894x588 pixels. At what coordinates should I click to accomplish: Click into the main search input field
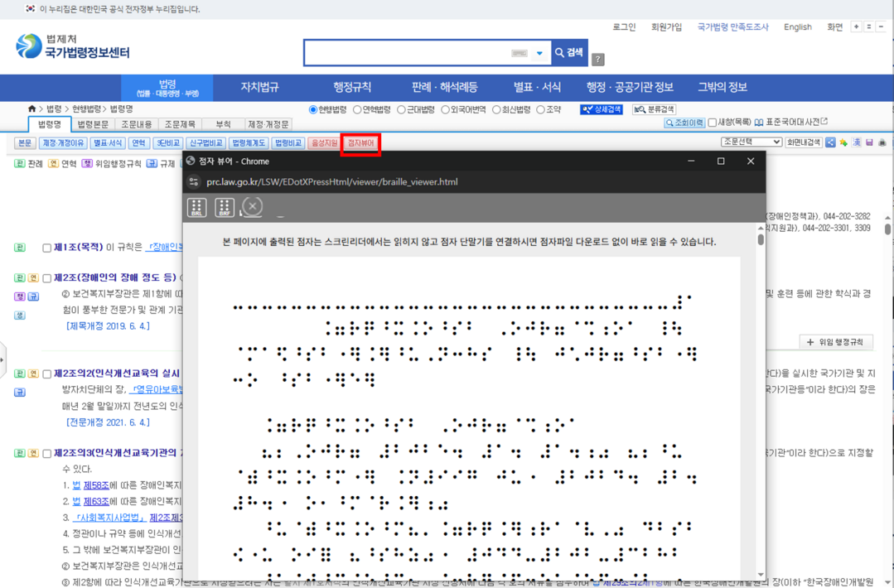pyautogui.click(x=406, y=53)
